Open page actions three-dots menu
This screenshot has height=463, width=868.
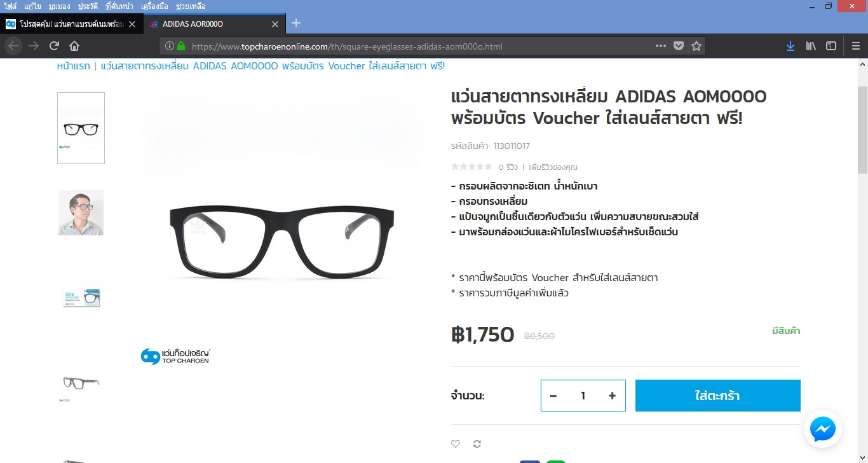point(661,46)
